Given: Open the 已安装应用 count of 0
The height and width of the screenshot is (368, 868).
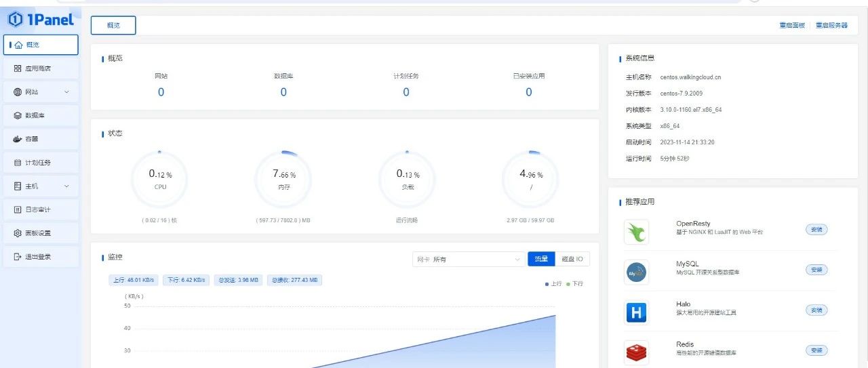Looking at the screenshot, I should click(x=529, y=92).
